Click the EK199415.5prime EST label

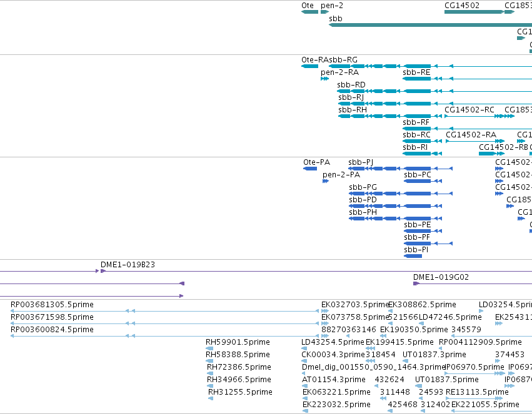pos(399,342)
